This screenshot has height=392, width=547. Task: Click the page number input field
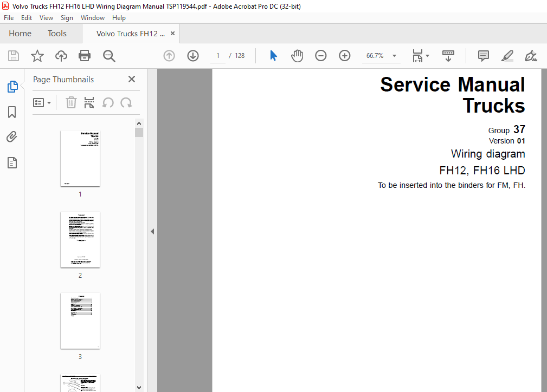pos(218,56)
